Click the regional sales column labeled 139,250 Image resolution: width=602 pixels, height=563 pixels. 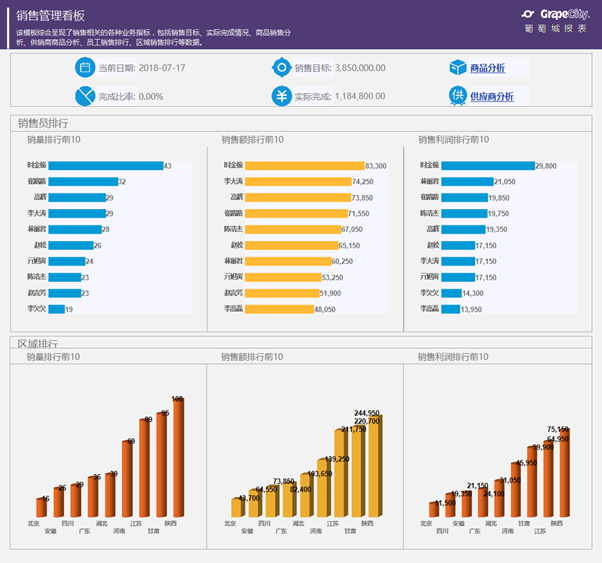click(x=324, y=488)
